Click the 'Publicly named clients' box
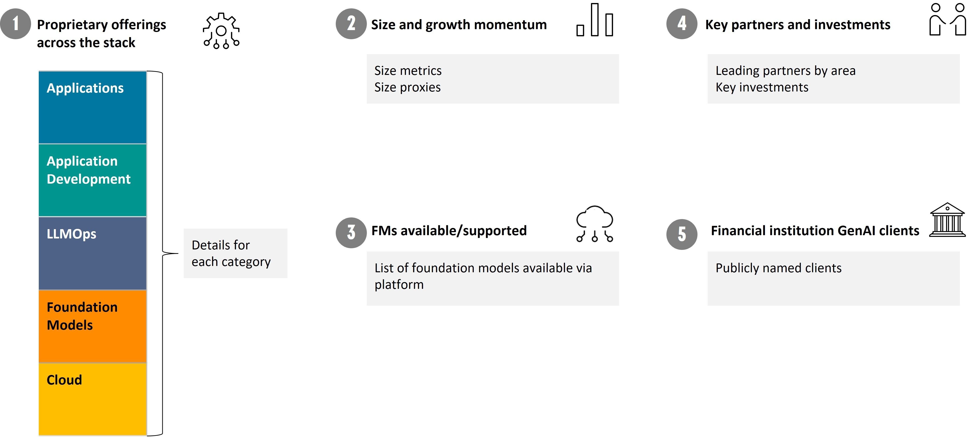This screenshot has height=437, width=980. point(833,278)
